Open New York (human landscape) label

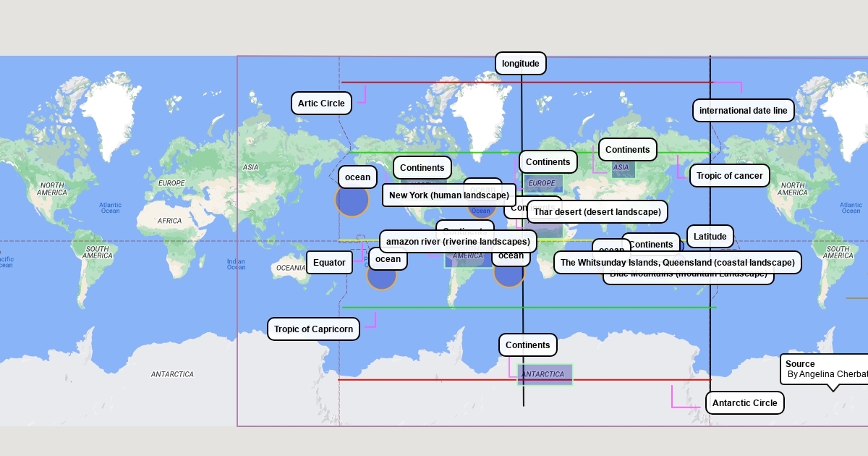click(448, 195)
